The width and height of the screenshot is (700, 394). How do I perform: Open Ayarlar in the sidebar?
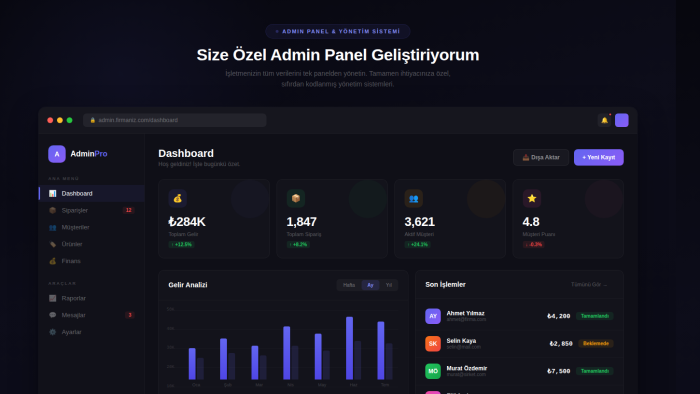92,332
